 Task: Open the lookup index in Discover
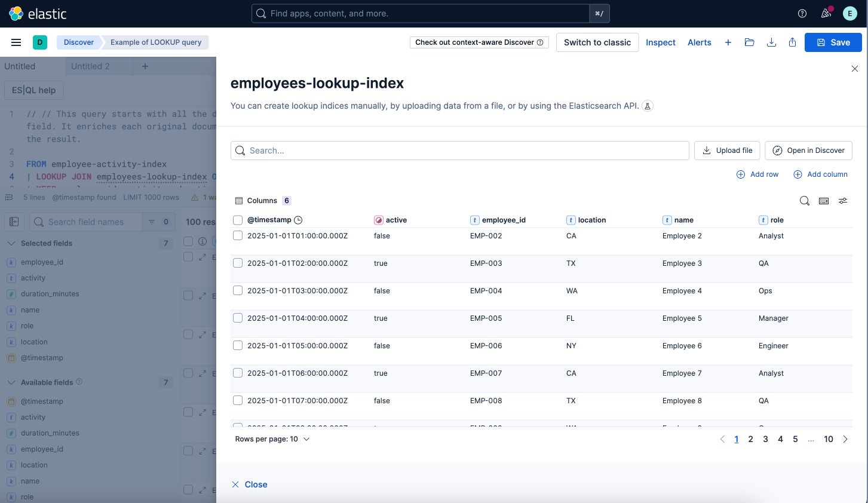(808, 150)
